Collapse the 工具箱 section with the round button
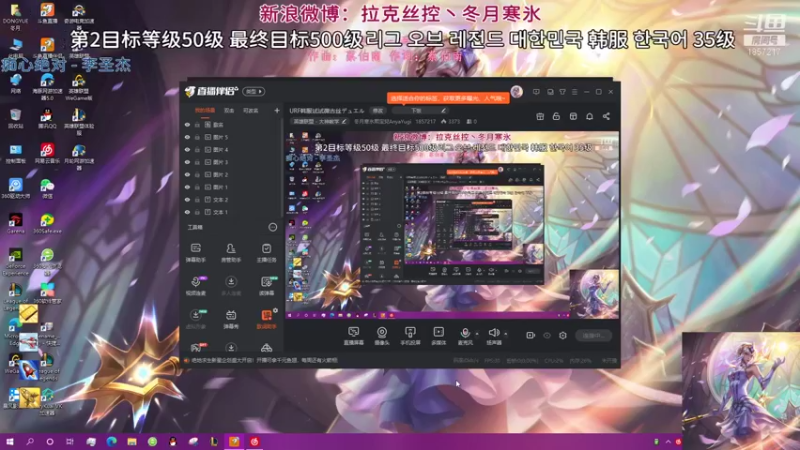800x450 pixels. 272,227
